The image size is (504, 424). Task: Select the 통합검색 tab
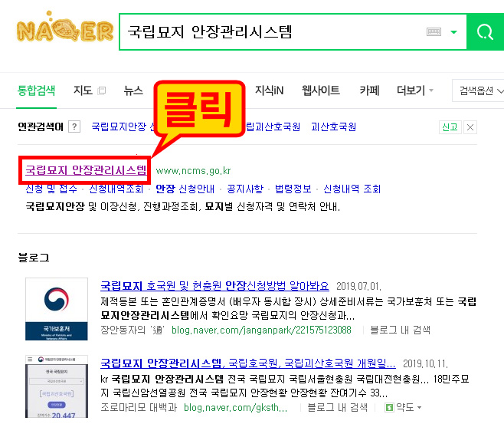coord(36,90)
